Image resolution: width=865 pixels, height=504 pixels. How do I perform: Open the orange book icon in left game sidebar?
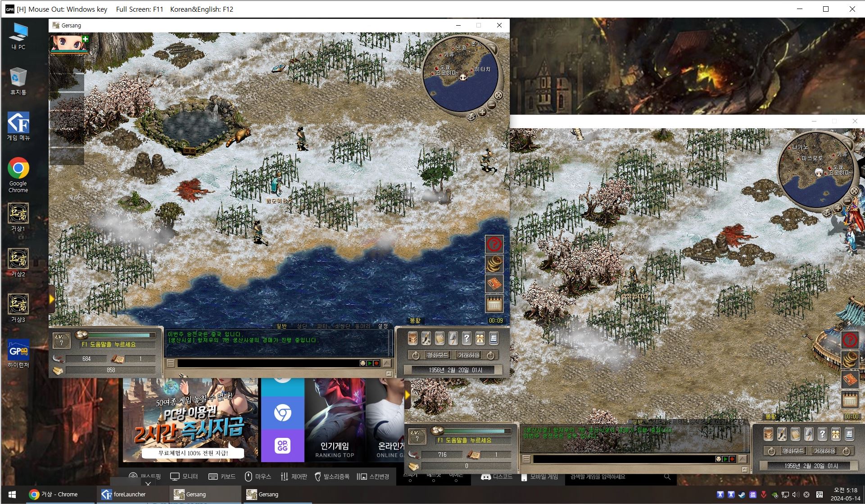click(x=494, y=284)
